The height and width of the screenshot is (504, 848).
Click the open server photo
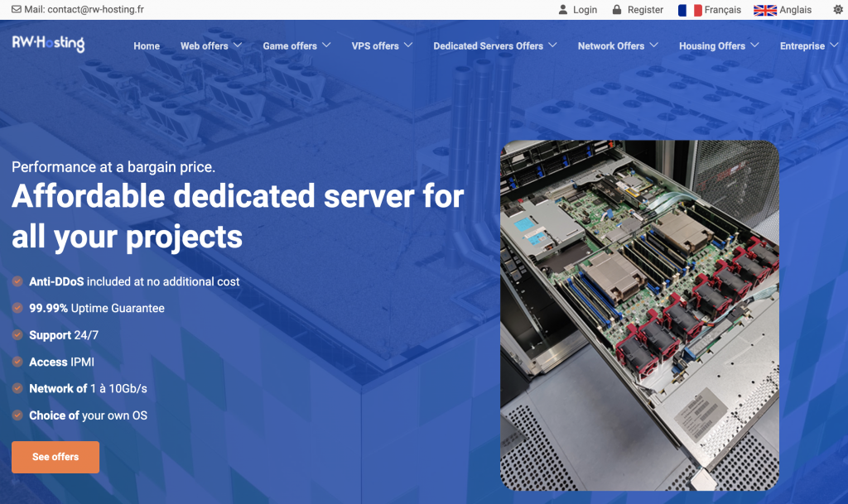coord(639,315)
